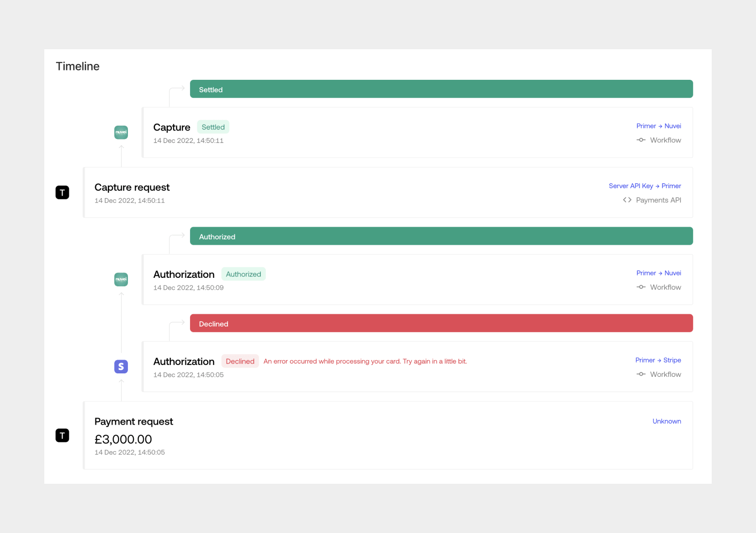Click the Unknown link in the Payment request card
Viewport: 756px width, 533px height.
667,421
